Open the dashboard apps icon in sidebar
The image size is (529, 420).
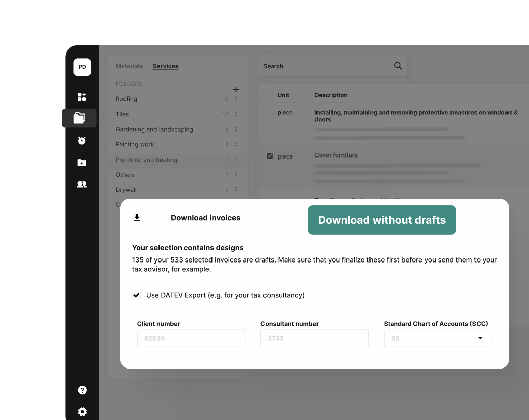(82, 97)
